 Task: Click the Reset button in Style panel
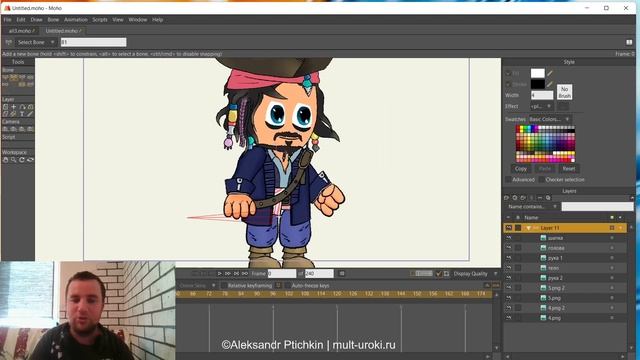pos(569,169)
